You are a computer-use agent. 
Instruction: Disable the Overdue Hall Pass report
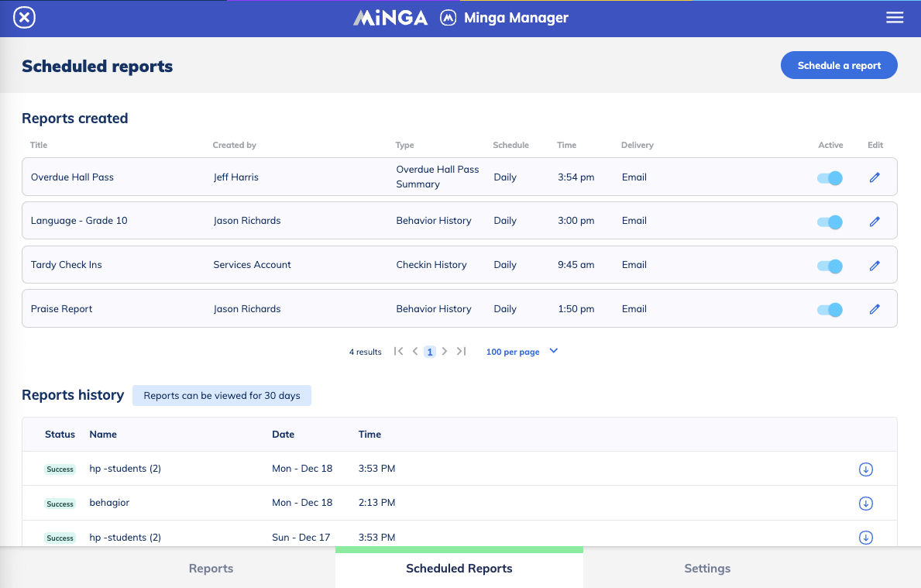830,177
